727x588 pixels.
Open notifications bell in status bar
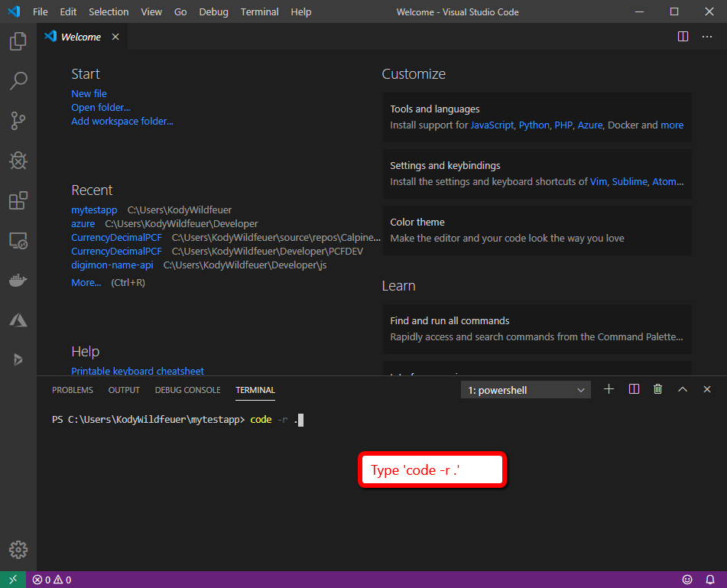tap(710, 580)
